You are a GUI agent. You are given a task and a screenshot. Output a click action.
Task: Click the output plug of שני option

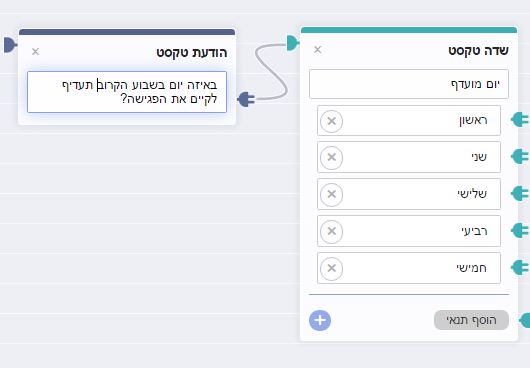520,157
